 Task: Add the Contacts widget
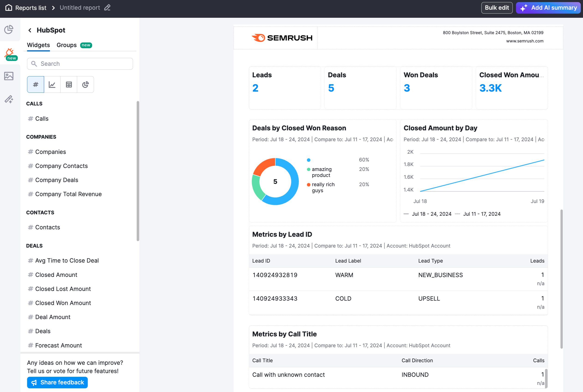pyautogui.click(x=47, y=227)
